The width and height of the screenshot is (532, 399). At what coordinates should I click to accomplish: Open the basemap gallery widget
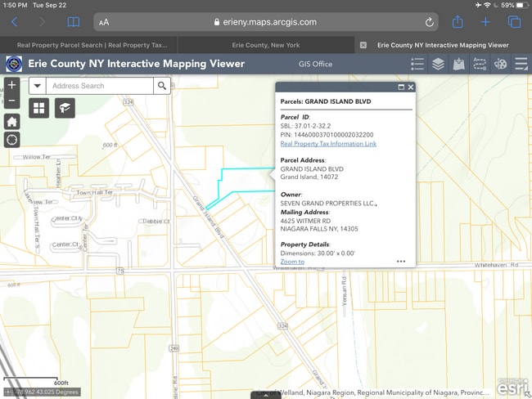click(38, 108)
